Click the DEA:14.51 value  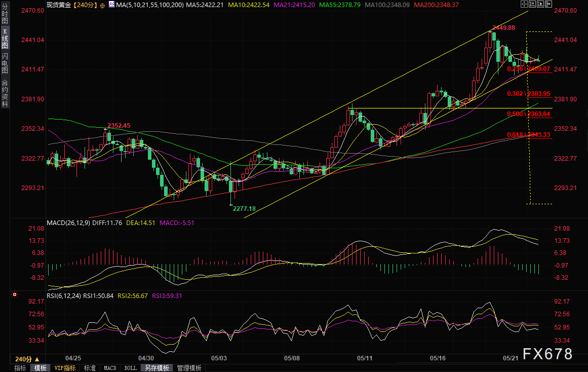pos(141,222)
